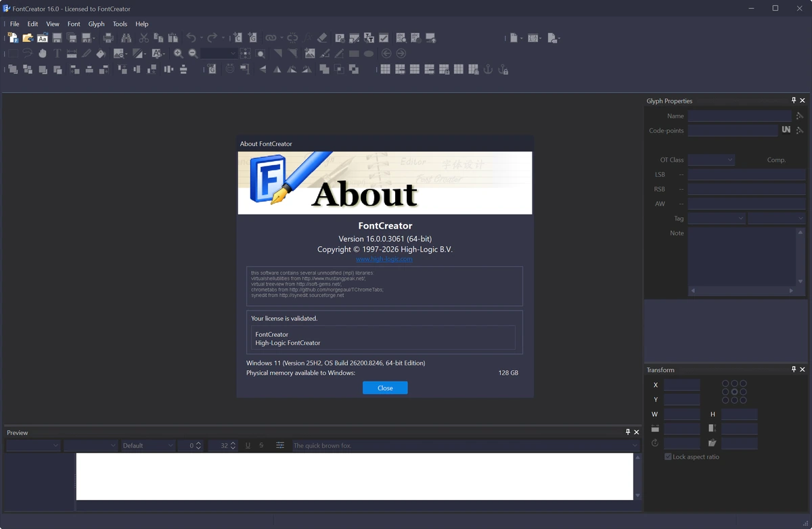Select the center transform origin radio button

734,392
